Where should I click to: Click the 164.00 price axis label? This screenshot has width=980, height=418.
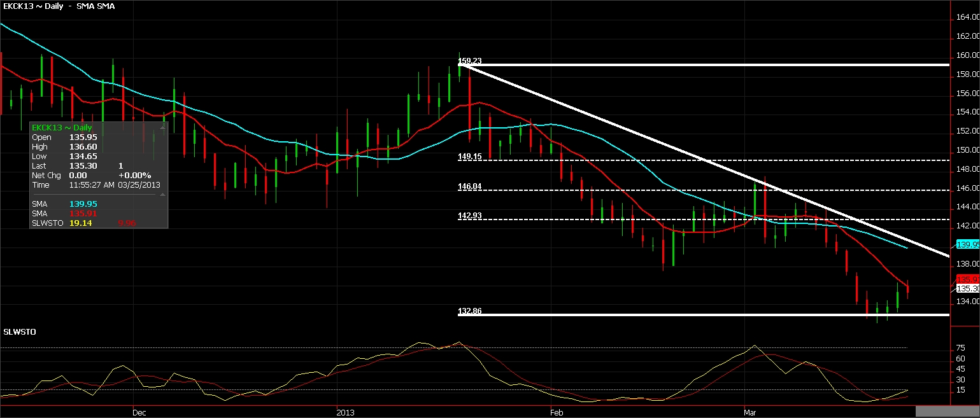point(968,18)
